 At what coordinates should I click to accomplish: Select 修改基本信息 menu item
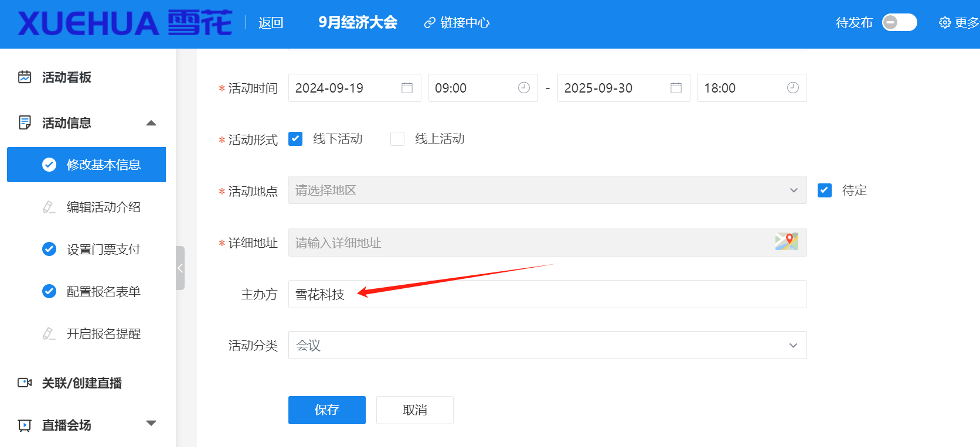tap(86, 165)
